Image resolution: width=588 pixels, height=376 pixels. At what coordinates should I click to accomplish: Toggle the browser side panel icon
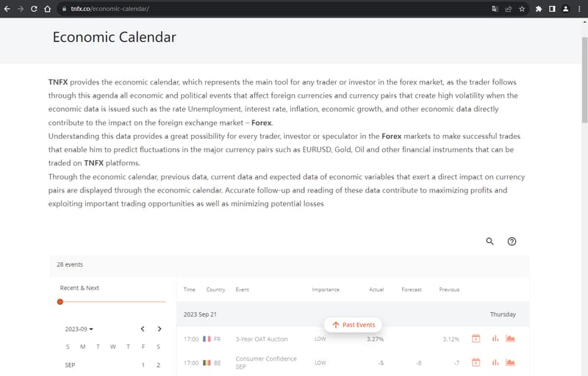(552, 9)
